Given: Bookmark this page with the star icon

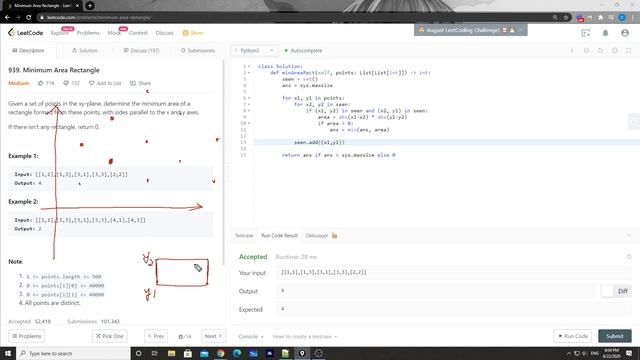Looking at the screenshot, I should 566,17.
